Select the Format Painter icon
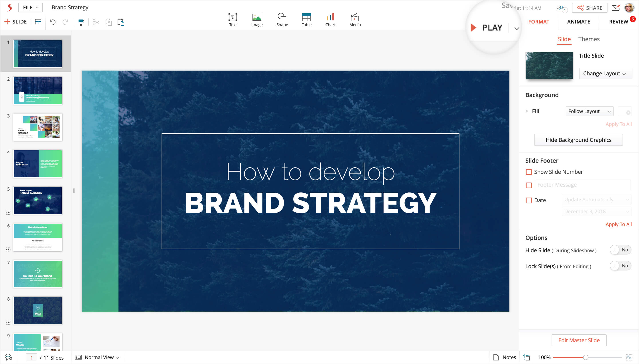 [x=81, y=22]
